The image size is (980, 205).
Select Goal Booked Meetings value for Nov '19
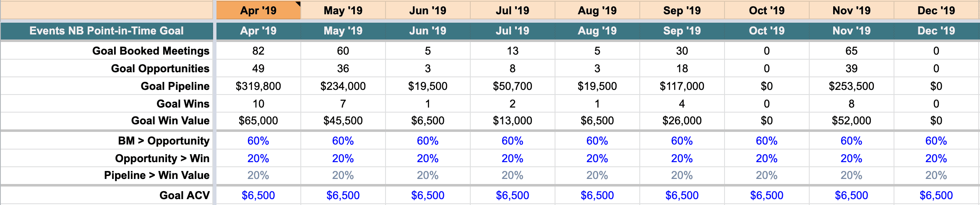pos(851,51)
